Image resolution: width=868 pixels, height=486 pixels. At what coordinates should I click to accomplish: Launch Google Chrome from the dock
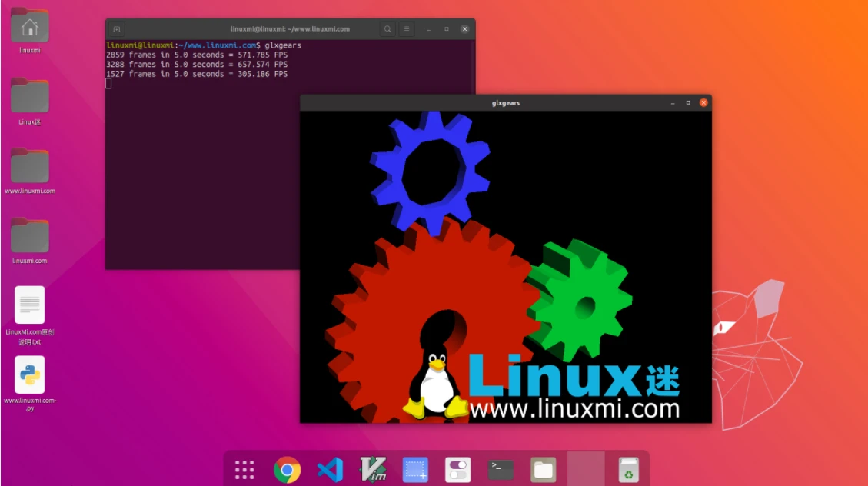[287, 470]
